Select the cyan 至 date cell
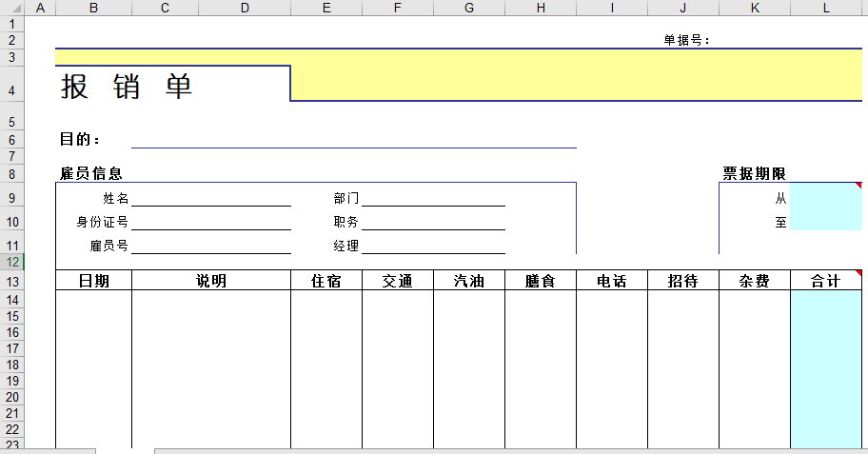The width and height of the screenshot is (868, 454). (825, 222)
